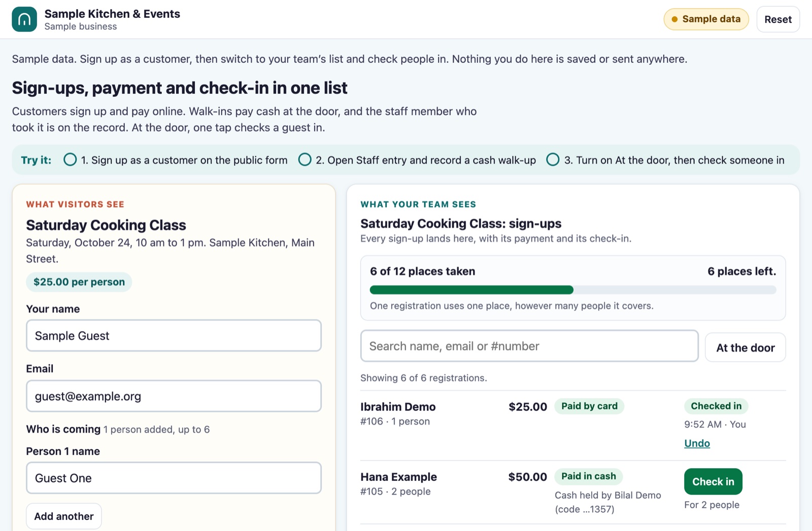Screen dimensions: 812x531
Task: Click the Sample Kitchen & Events title
Action: click(x=112, y=14)
